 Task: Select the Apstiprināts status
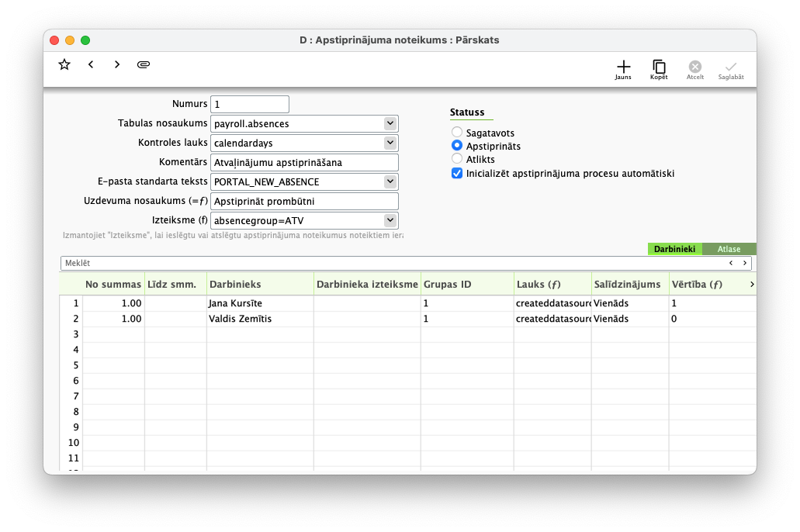click(x=456, y=145)
